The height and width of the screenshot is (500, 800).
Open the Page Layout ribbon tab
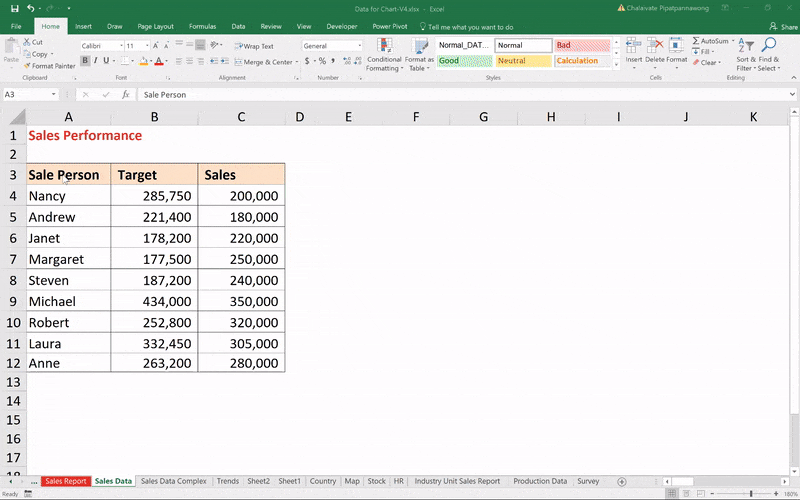[155, 26]
